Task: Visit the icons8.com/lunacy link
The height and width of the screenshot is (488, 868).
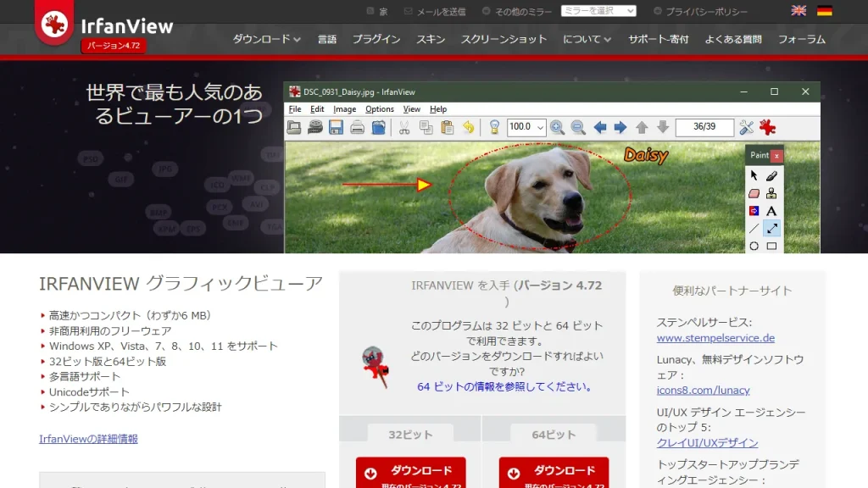Action: (x=703, y=390)
